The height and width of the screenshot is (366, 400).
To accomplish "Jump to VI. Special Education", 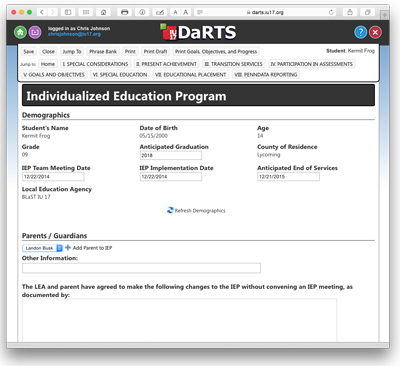I will click(120, 74).
